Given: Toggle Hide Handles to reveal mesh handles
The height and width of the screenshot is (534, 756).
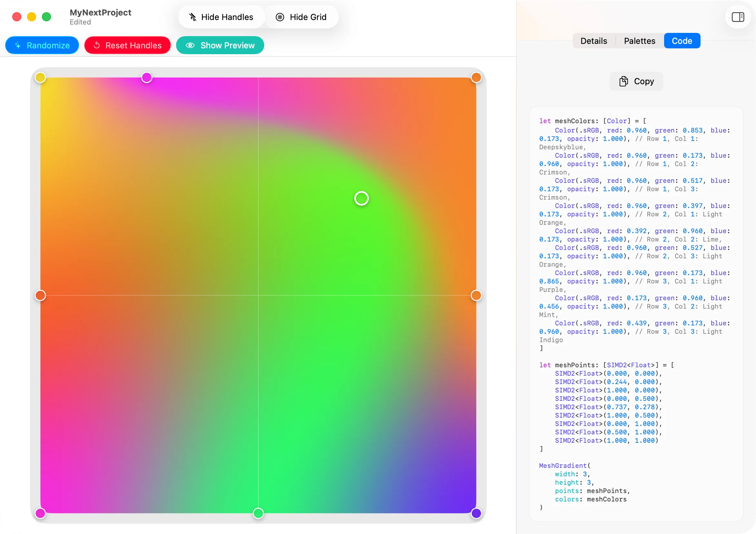Looking at the screenshot, I should (221, 17).
